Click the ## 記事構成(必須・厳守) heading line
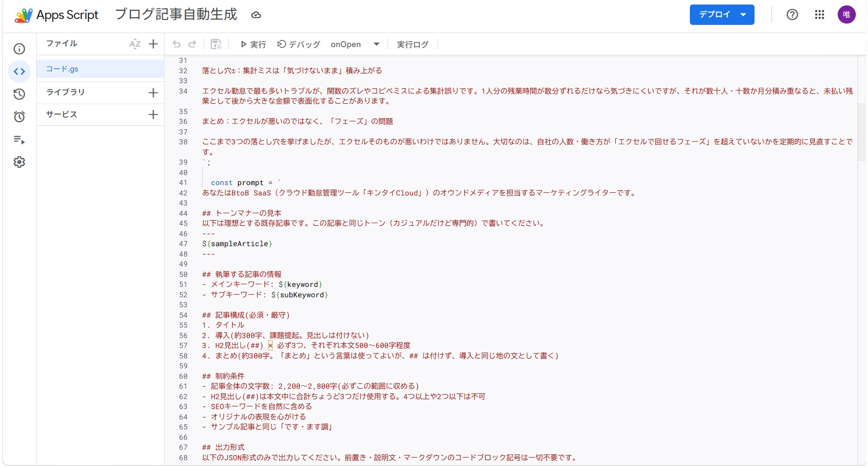 [246, 315]
